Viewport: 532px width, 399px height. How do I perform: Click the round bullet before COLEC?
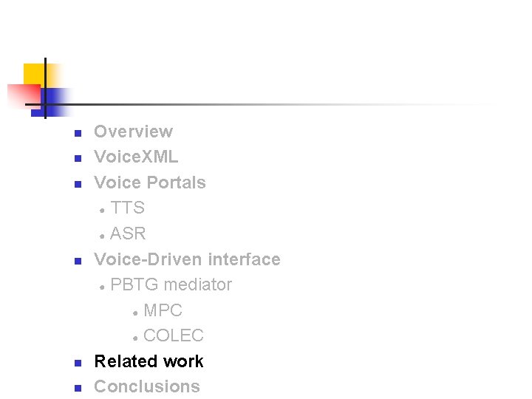[x=136, y=338]
